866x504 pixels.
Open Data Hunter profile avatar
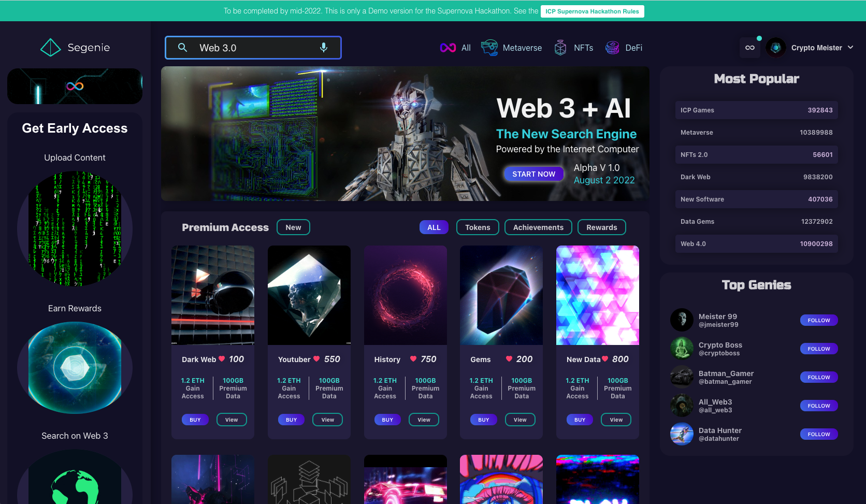pos(682,434)
